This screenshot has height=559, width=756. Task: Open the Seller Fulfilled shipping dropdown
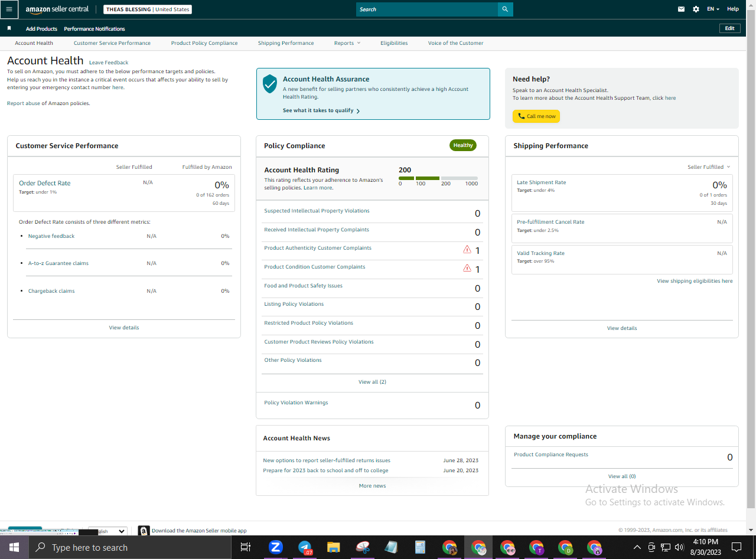(x=709, y=167)
